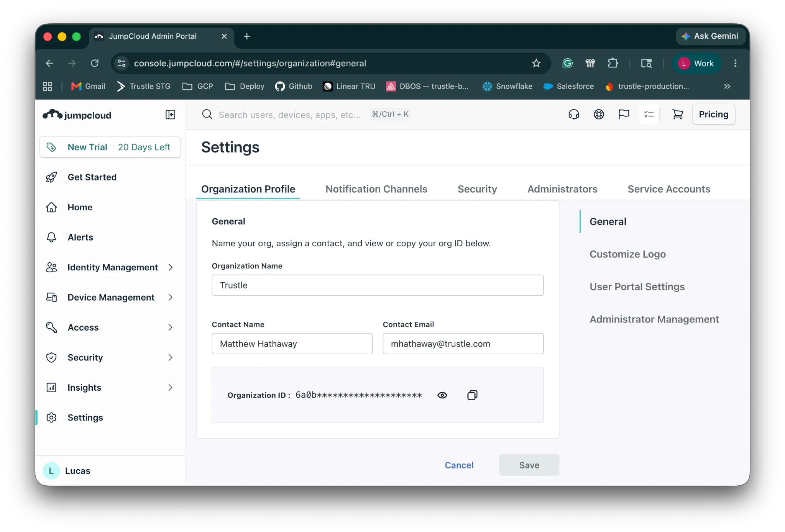This screenshot has width=785, height=532.
Task: Jump to Customize Logo section
Action: [x=627, y=254]
